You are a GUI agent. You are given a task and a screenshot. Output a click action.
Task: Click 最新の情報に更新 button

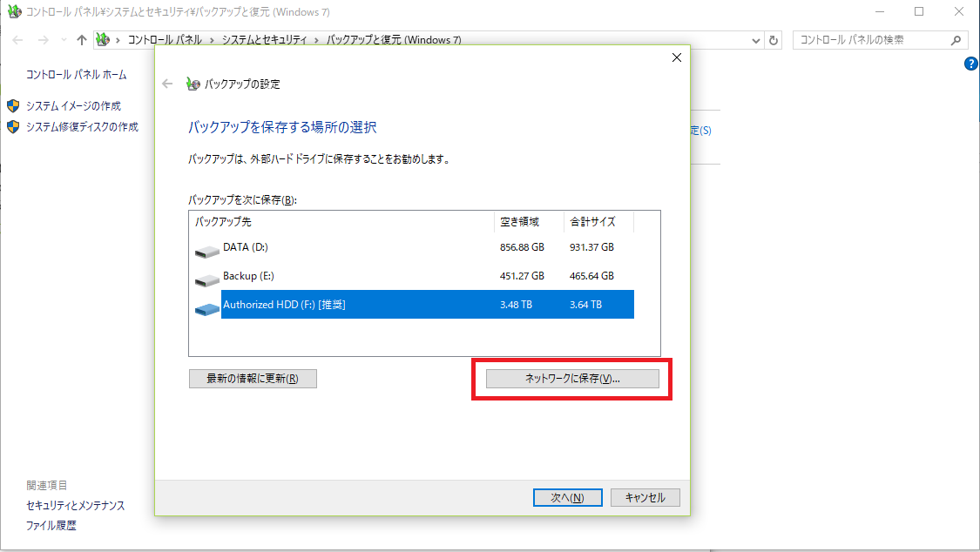pyautogui.click(x=253, y=379)
